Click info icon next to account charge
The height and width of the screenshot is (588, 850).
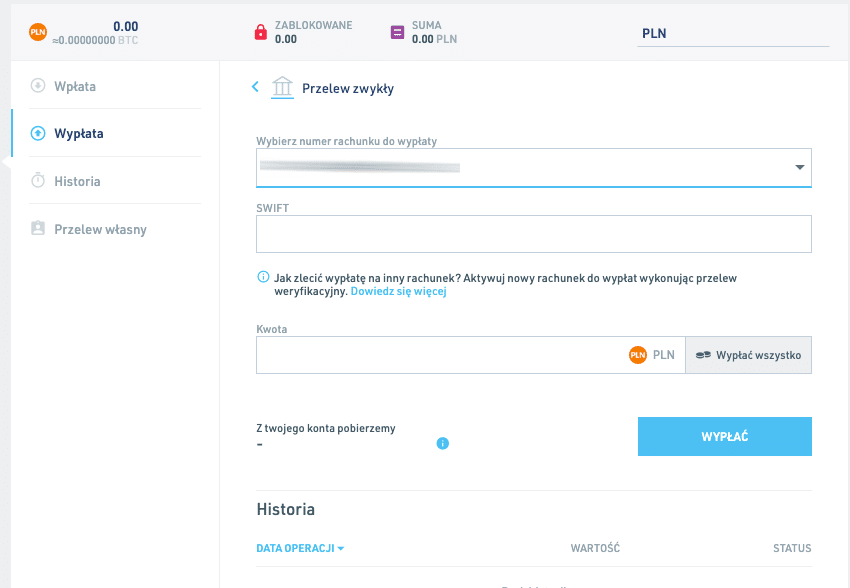(x=443, y=443)
